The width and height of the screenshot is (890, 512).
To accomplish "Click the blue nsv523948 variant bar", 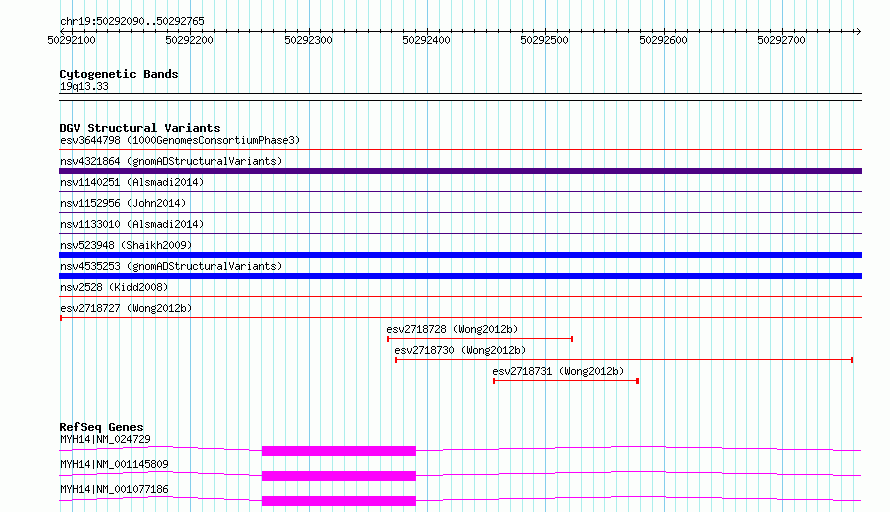I will coord(460,255).
